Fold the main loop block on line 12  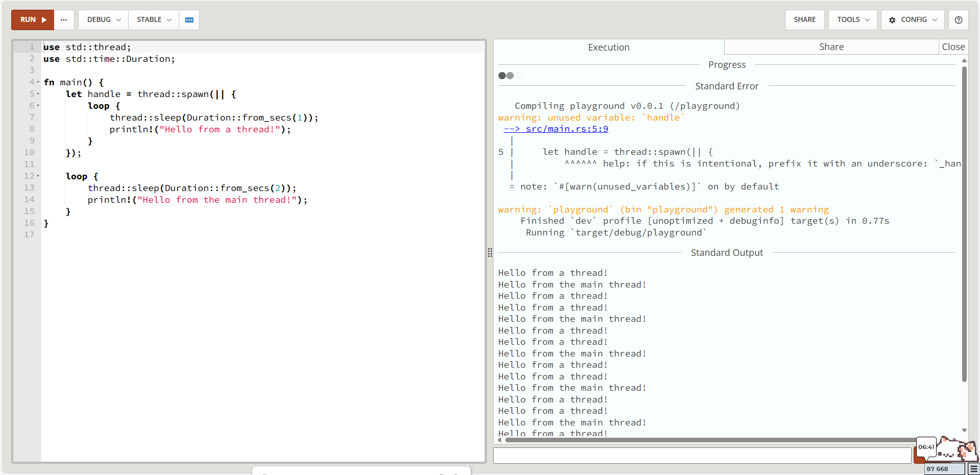(38, 176)
